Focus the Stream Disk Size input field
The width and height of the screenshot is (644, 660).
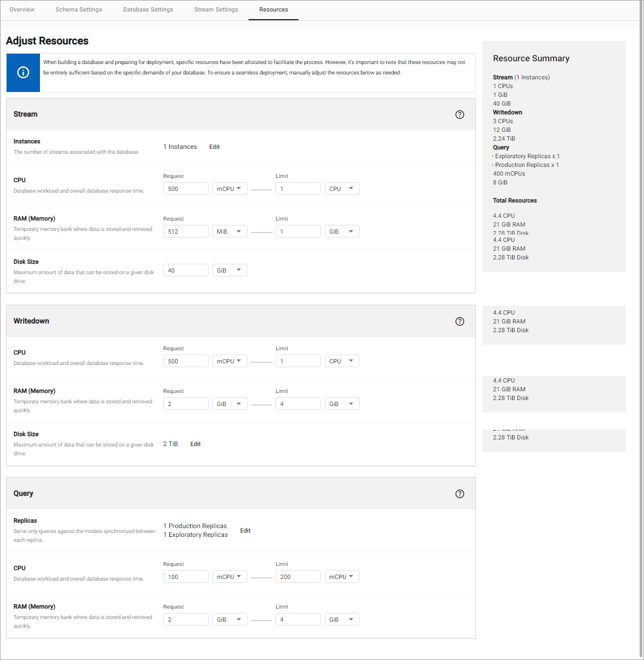point(186,270)
